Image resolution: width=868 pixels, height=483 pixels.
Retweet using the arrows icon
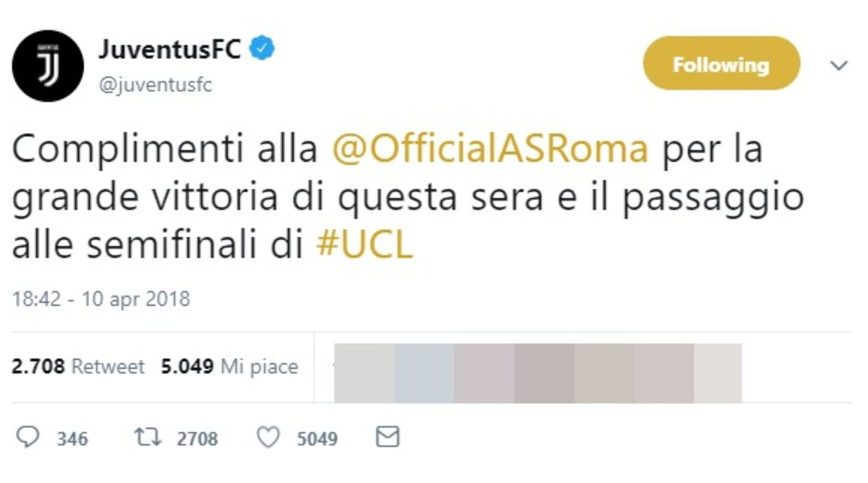pos(147,437)
